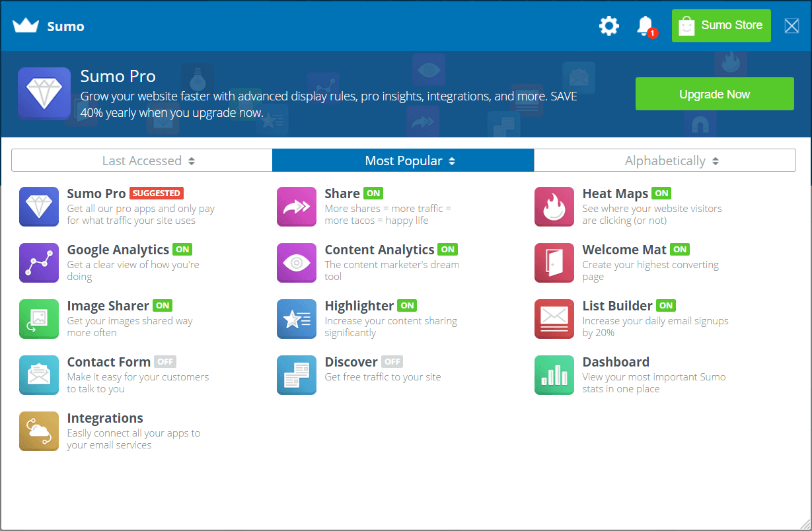Toggle the Image Sharer ON badge

click(163, 306)
